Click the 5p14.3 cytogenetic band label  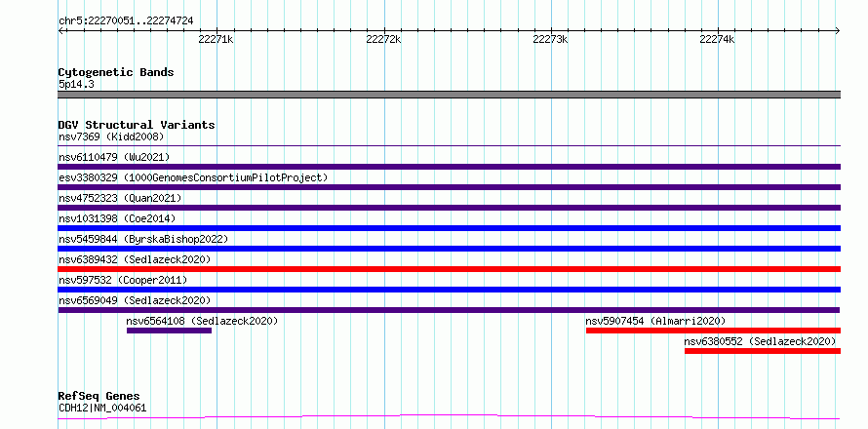point(76,84)
